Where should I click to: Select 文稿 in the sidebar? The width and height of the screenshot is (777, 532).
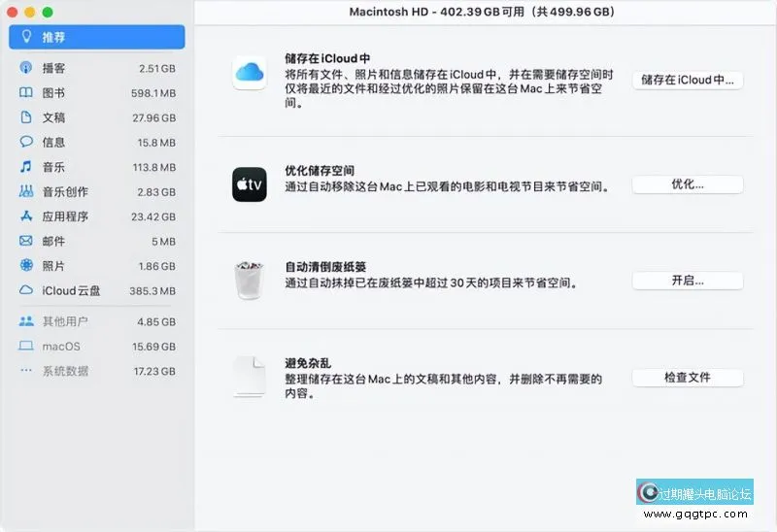(x=96, y=117)
